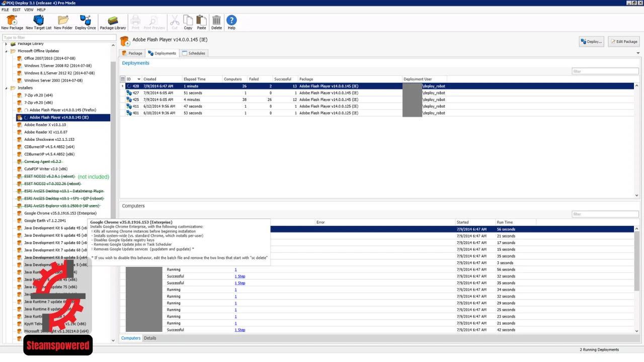
Task: Switch to the Schedules tab
Action: [194, 53]
